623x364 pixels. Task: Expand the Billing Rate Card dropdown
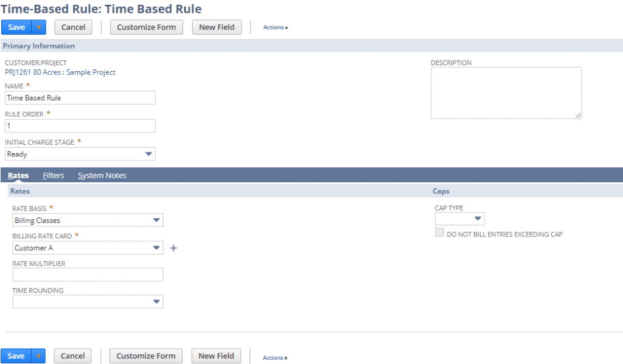[x=156, y=248]
